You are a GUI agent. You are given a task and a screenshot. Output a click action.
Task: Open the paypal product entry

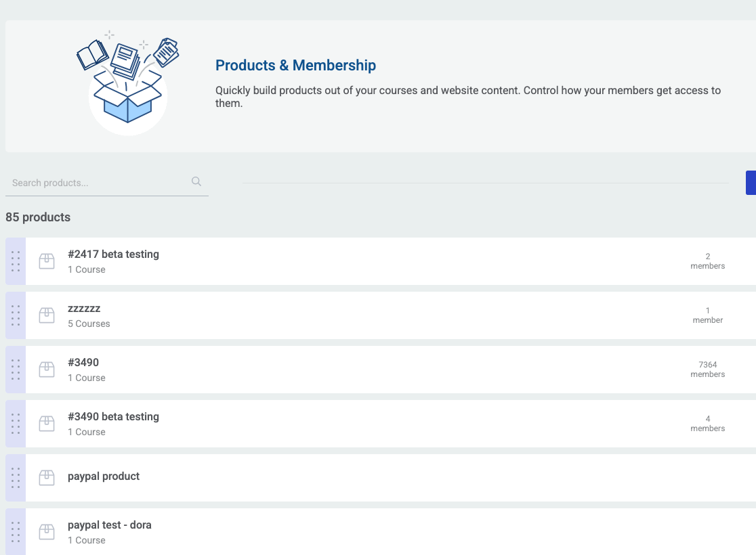click(104, 476)
